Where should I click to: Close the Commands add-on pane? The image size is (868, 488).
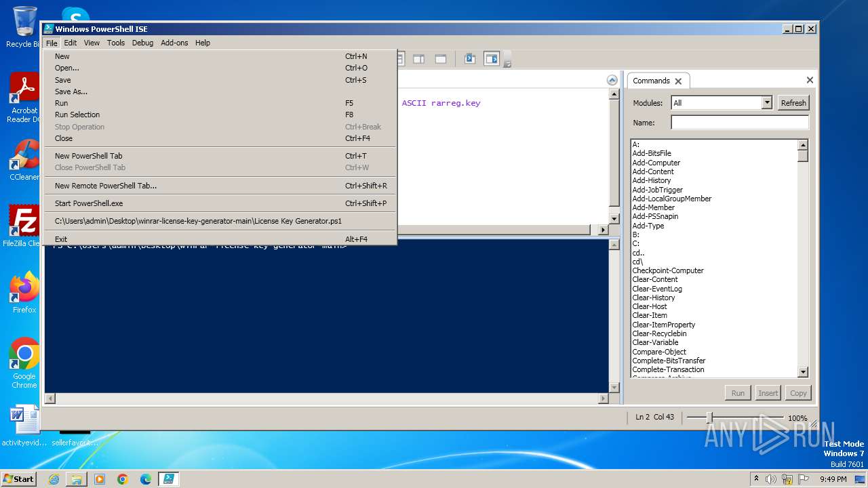click(x=810, y=80)
